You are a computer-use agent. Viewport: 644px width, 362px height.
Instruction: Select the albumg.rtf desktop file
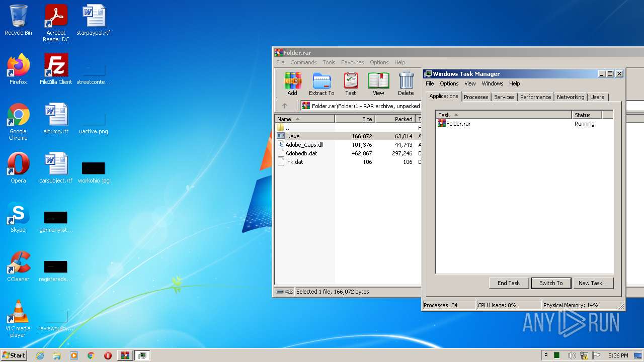(56, 119)
